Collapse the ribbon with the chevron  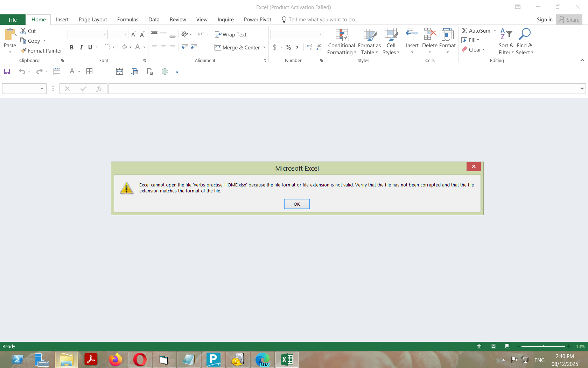(582, 60)
